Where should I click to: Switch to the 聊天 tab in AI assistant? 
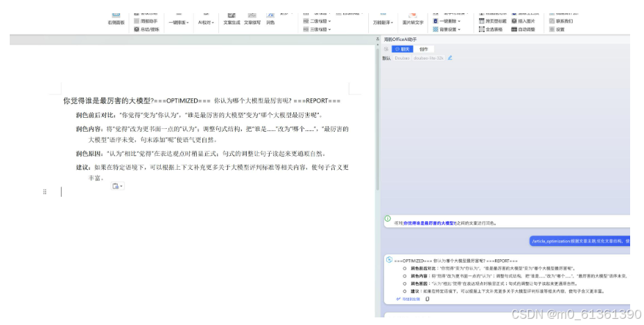pos(403,49)
